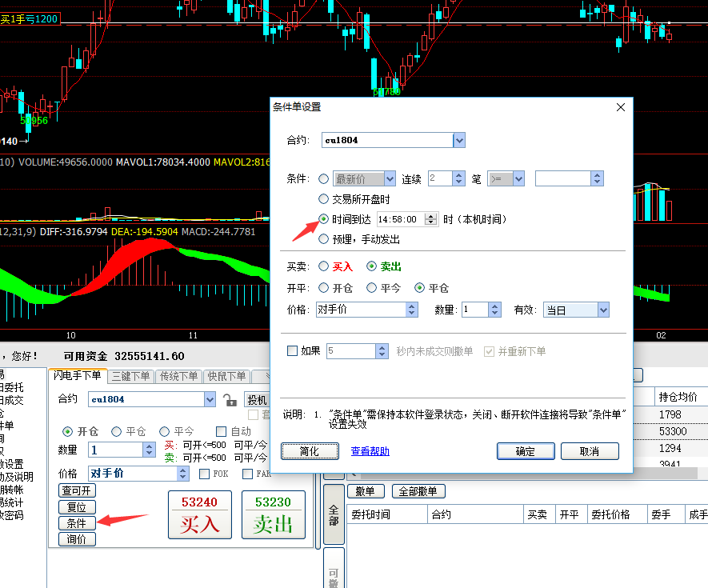708x588 pixels.
Task: Click the order panel's 数量 input field
Action: [116, 450]
